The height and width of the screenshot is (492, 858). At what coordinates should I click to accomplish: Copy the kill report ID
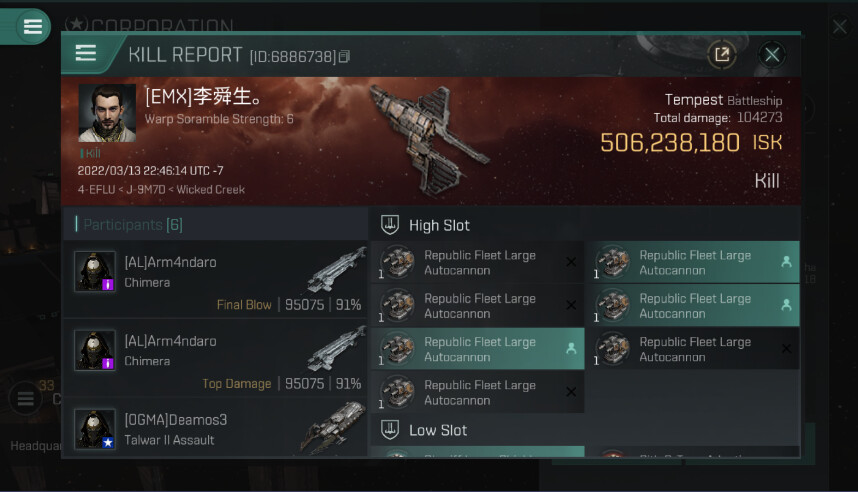[x=344, y=56]
